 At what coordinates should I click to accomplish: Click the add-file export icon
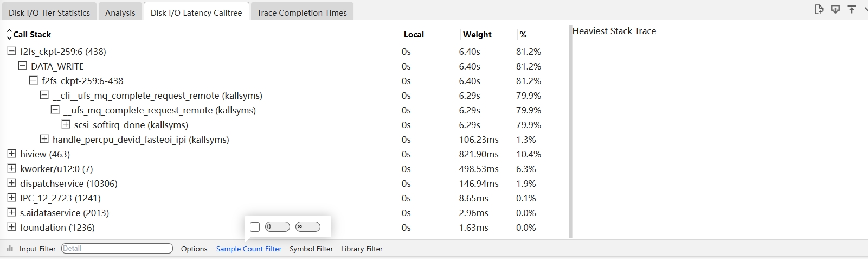click(x=819, y=9)
